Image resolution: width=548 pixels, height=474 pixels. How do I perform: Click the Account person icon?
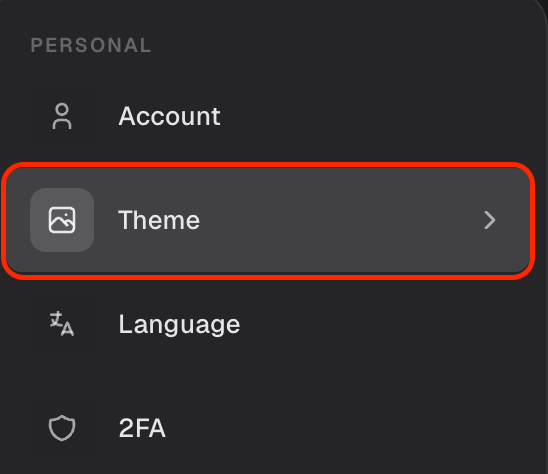point(62,116)
